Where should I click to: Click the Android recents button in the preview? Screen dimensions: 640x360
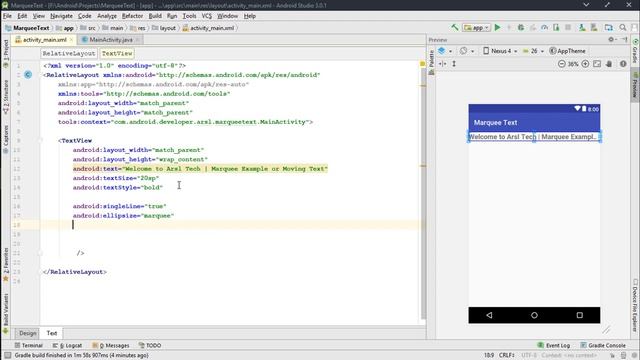pyautogui.click(x=580, y=315)
